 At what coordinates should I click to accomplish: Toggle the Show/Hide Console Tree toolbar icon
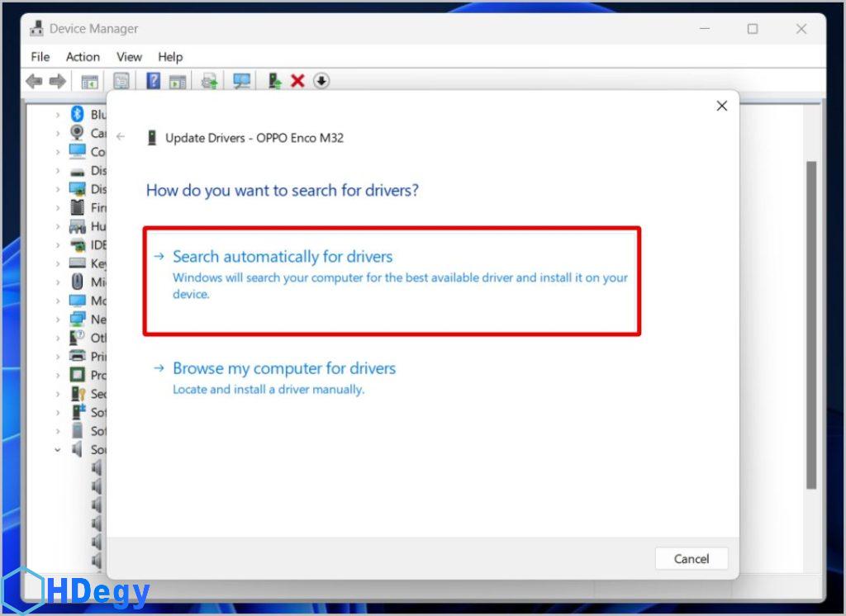coord(89,81)
